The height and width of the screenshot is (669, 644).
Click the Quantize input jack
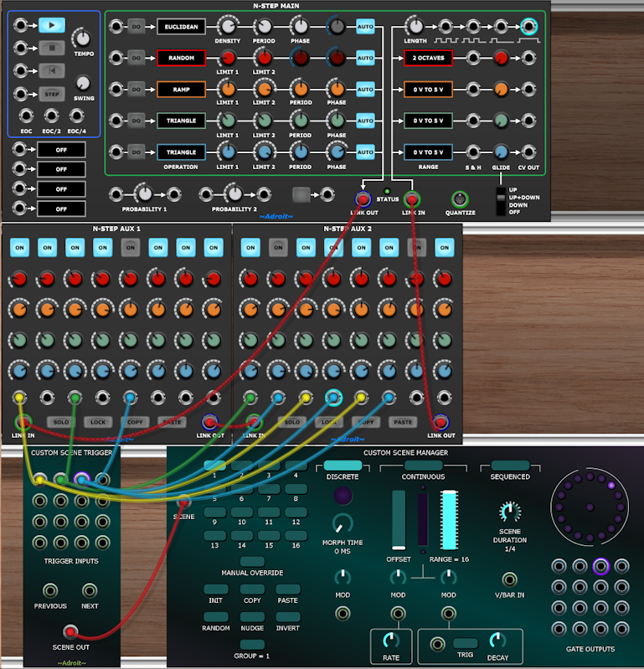[x=458, y=199]
